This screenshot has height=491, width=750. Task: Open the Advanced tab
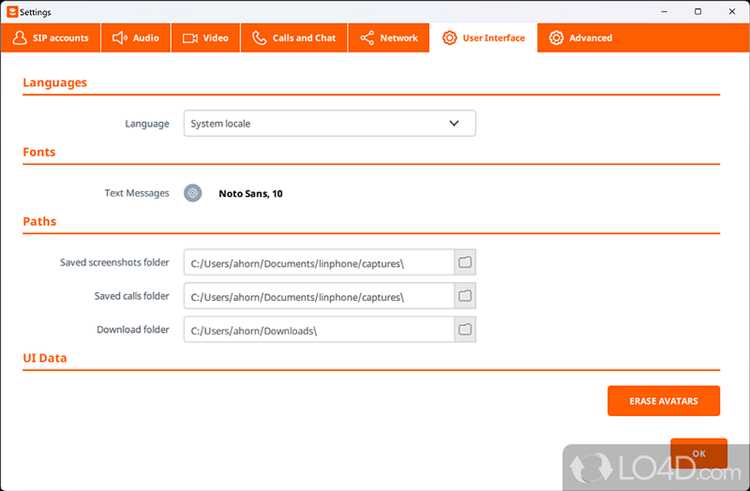click(580, 38)
